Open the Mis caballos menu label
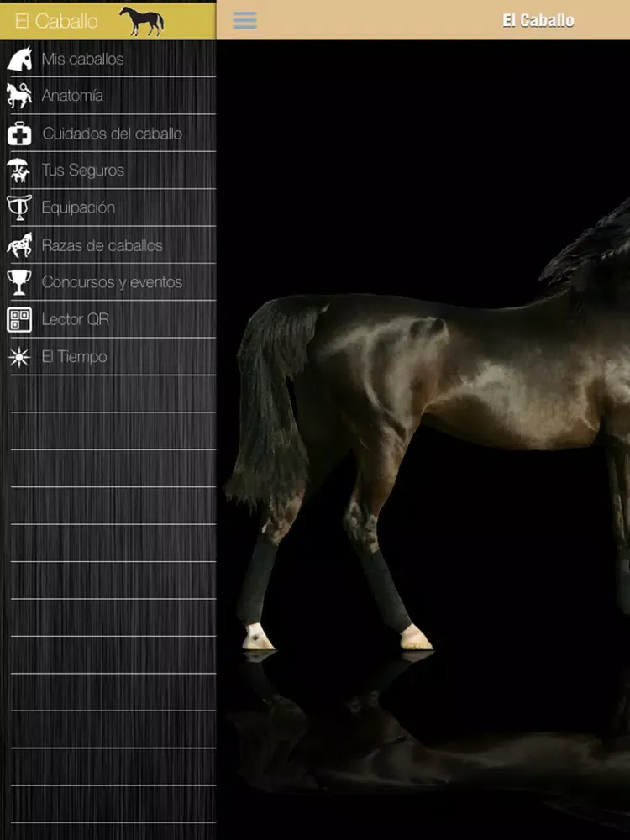 pos(82,59)
